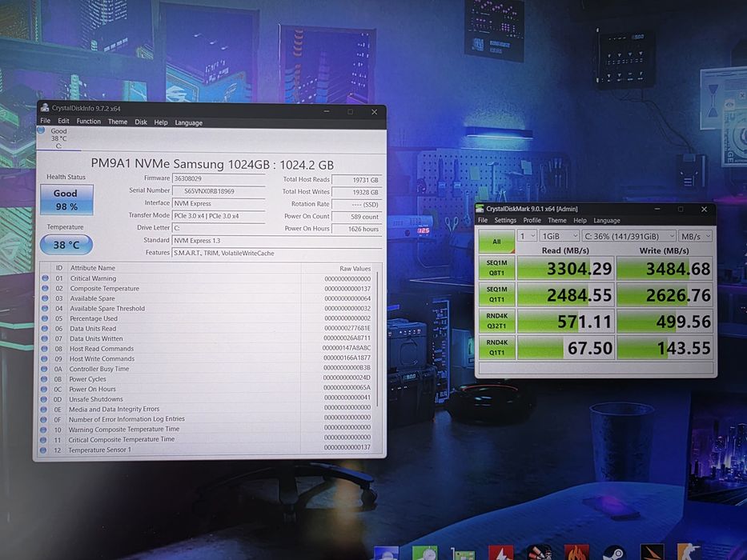The height and width of the screenshot is (560, 747).
Task: Click the Total Host Reads value 19731 GB
Action: coord(356,180)
